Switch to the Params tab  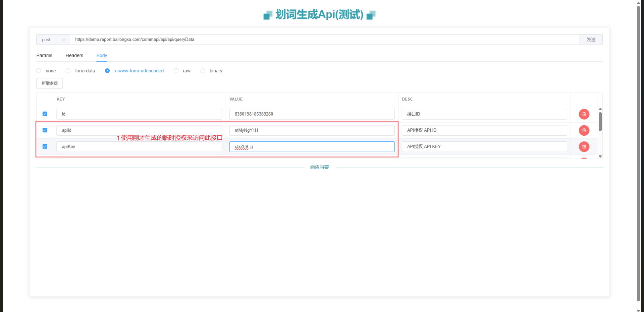[44, 56]
